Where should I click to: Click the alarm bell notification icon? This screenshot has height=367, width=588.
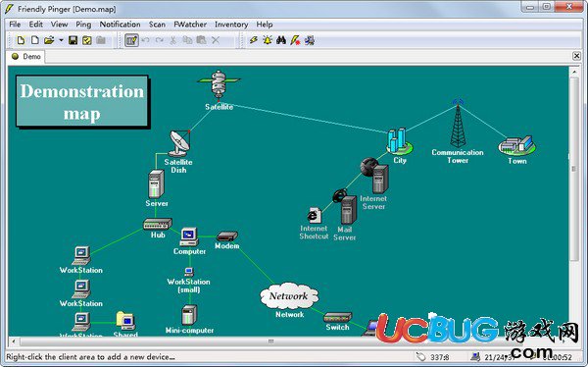[268, 40]
